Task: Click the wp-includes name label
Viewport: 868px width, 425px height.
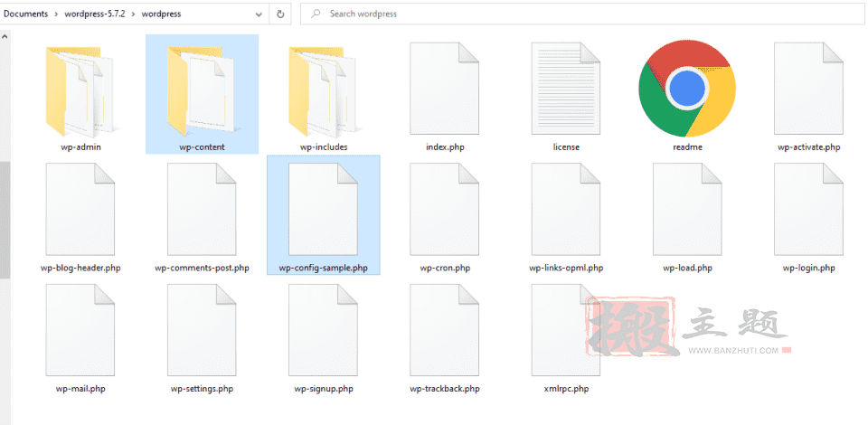Action: pos(324,147)
